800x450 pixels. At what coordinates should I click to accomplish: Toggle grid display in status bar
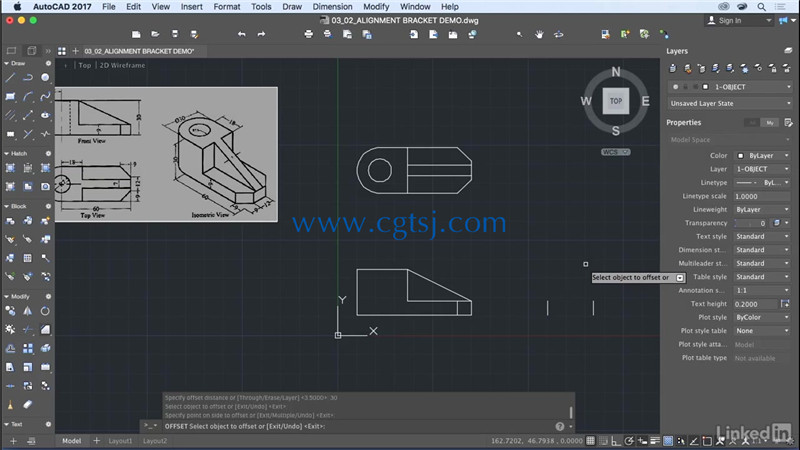[590, 441]
